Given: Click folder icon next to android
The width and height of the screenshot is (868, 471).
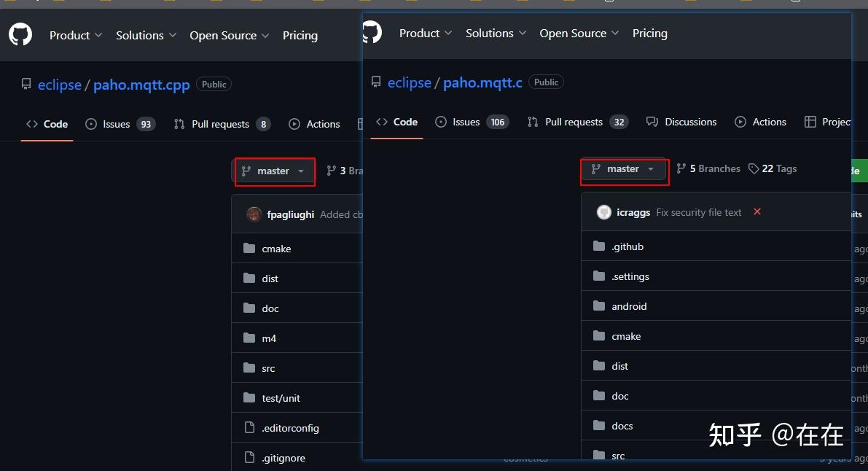Looking at the screenshot, I should tap(599, 306).
